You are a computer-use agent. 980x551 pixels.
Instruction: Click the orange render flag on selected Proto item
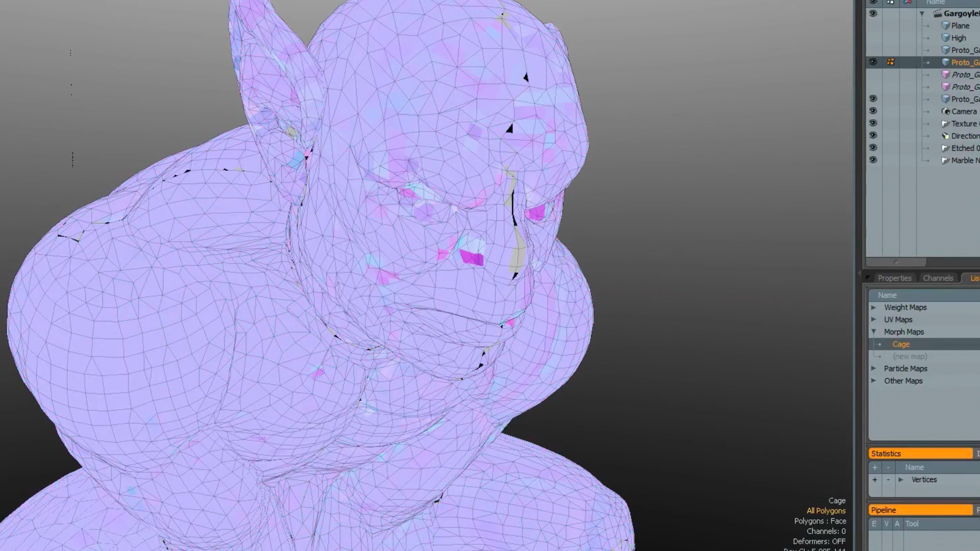891,61
